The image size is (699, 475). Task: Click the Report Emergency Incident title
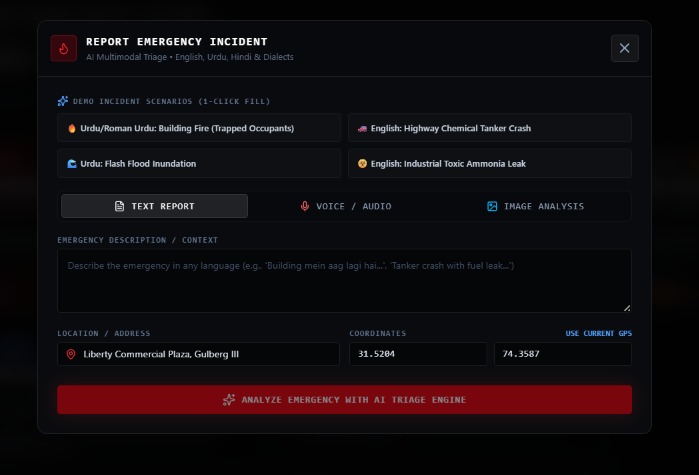tap(177, 42)
